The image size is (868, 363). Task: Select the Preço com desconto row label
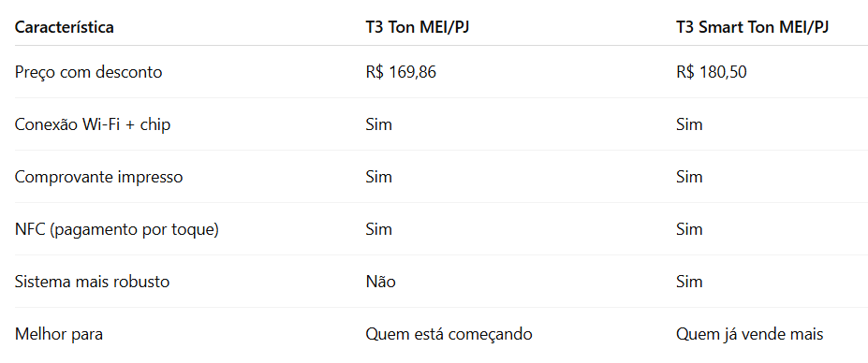(x=89, y=72)
